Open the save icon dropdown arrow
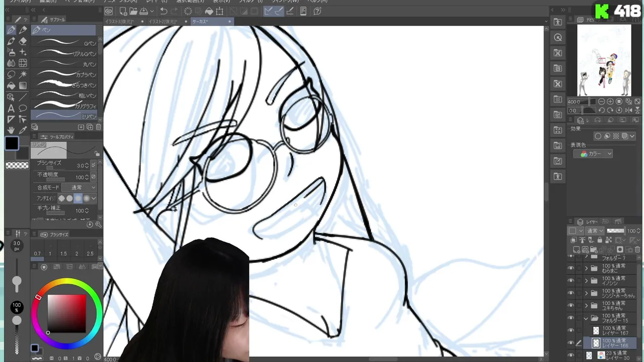This screenshot has width=644, height=362. click(152, 11)
